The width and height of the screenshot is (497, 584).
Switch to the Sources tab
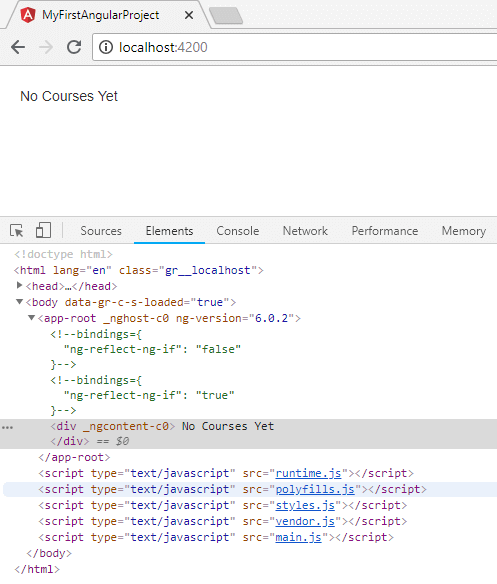tap(101, 231)
